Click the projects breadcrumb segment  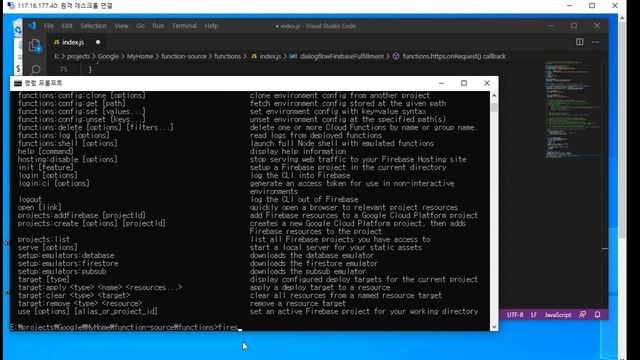click(78, 56)
